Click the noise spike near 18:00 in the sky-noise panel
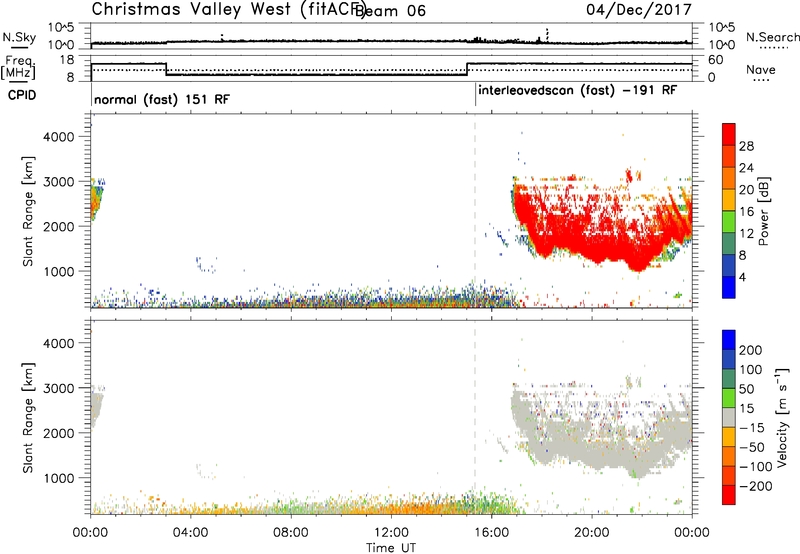 click(x=547, y=35)
